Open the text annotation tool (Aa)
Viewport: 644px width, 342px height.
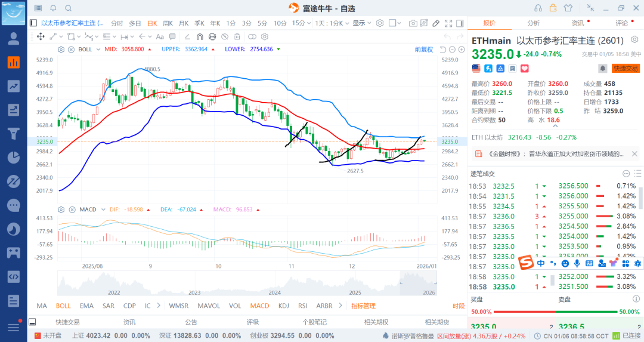click(159, 36)
